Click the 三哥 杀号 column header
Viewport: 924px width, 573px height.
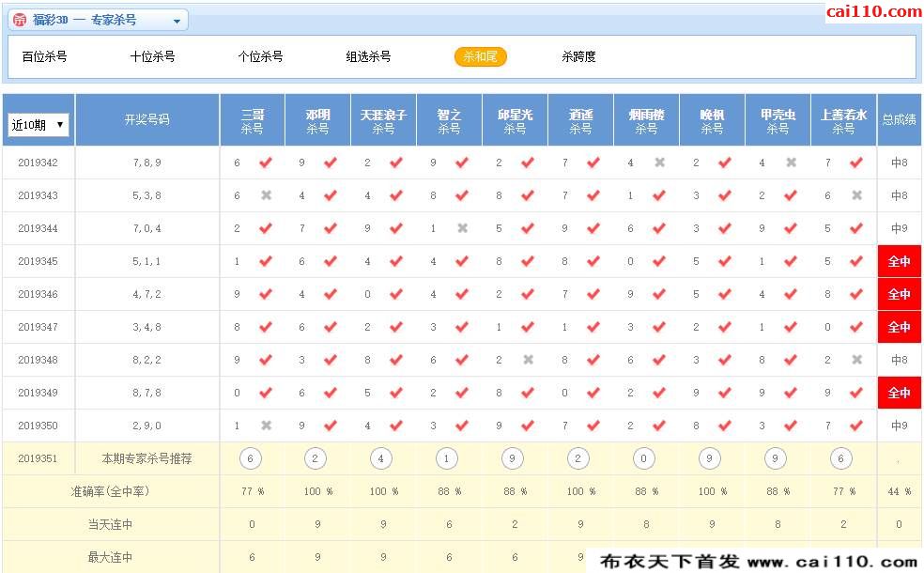point(253,120)
